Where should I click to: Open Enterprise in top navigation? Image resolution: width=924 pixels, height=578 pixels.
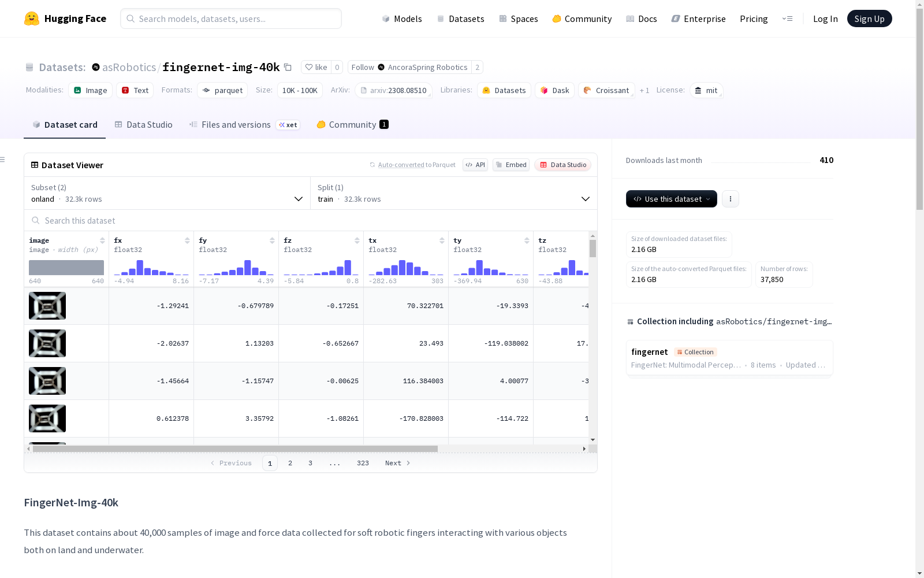coord(699,18)
